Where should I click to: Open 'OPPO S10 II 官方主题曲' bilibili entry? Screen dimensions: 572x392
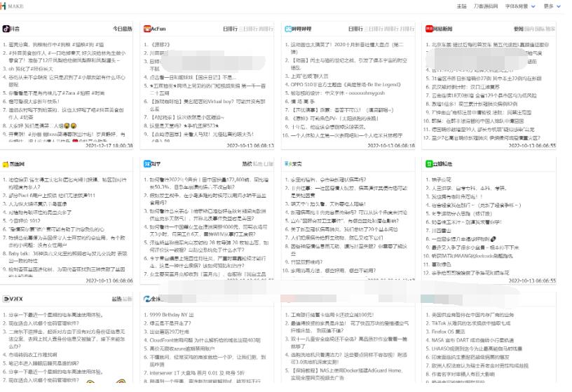point(346,85)
